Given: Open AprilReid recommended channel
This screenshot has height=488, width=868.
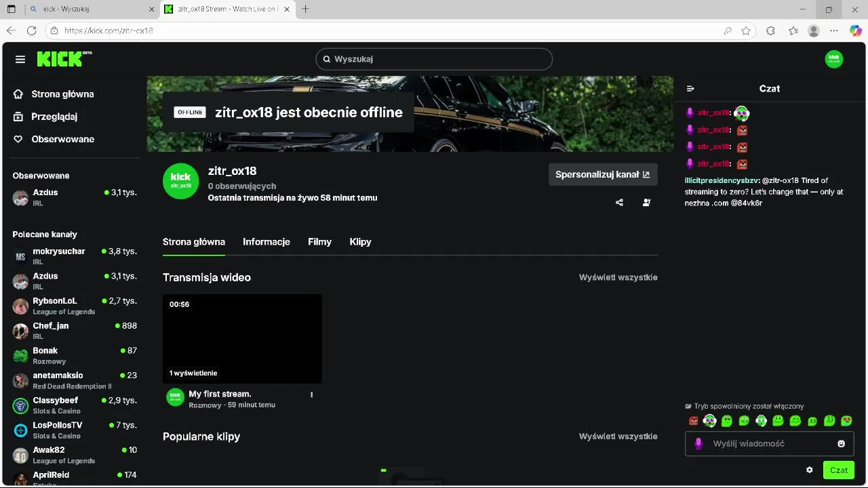Looking at the screenshot, I should (x=75, y=478).
